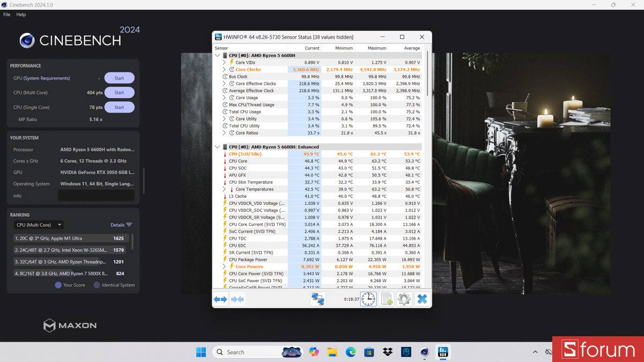This screenshot has height=362, width=644.
Task: Click the inward collapse-arrows icon in HWiNFO toolbar
Action: click(x=237, y=299)
